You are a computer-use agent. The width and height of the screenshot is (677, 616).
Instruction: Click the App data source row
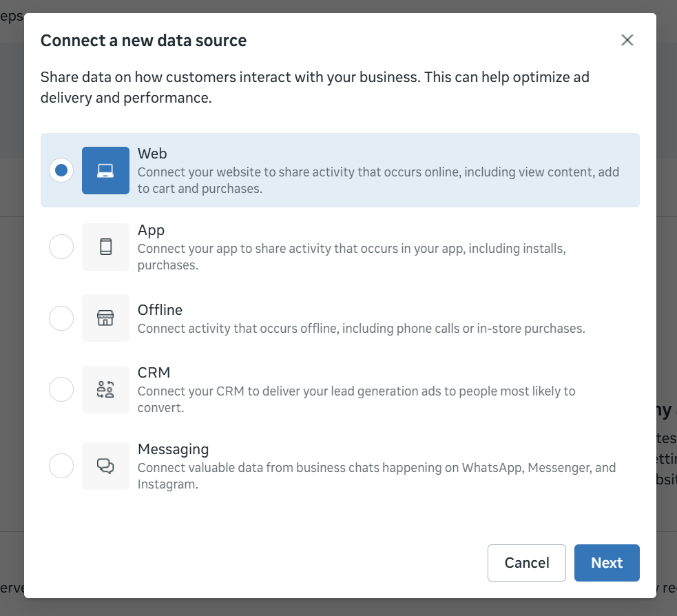pyautogui.click(x=340, y=246)
